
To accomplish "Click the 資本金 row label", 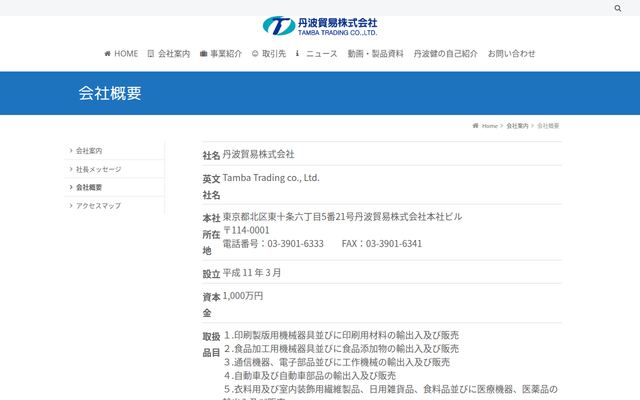I will (211, 305).
